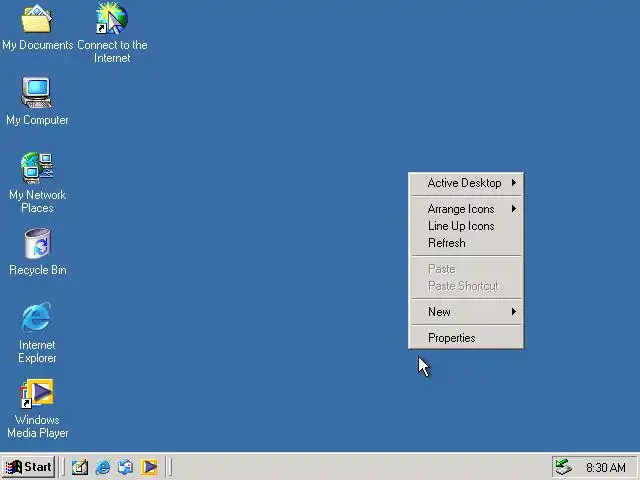The height and width of the screenshot is (480, 640).
Task: Click the submenu arrow beside New
Action: coord(514,312)
